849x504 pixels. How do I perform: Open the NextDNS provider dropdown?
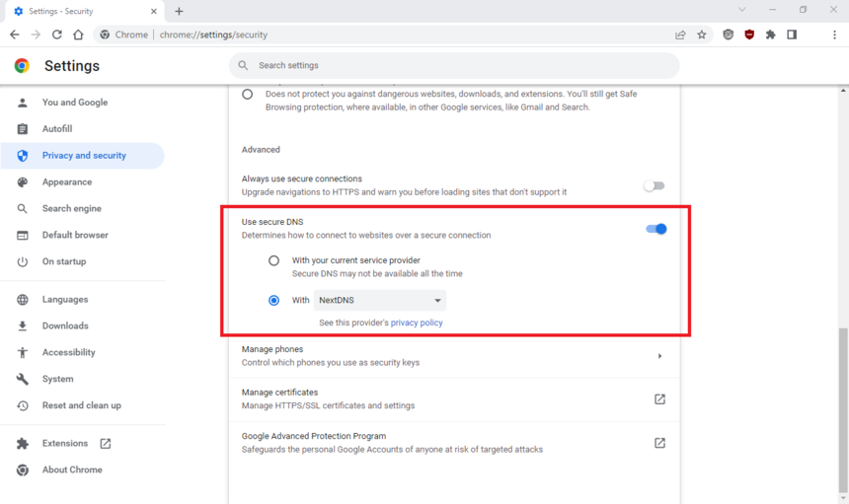coord(379,300)
